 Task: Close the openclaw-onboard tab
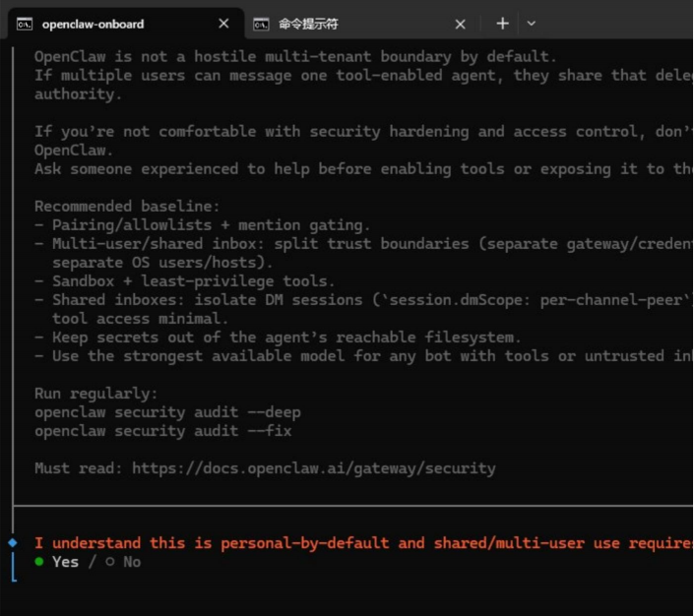(223, 24)
